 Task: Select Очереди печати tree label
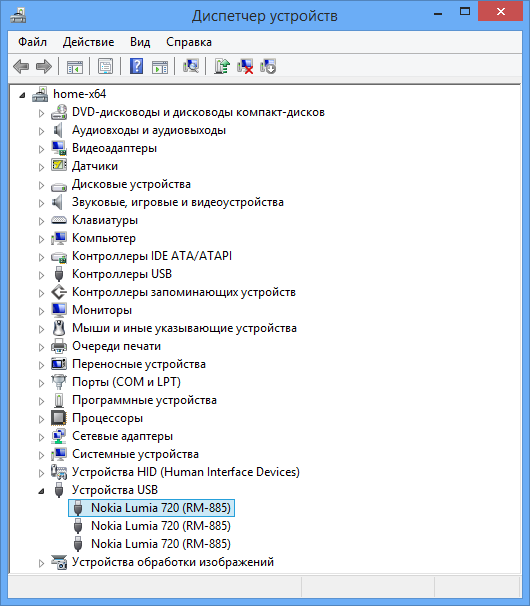click(x=116, y=346)
